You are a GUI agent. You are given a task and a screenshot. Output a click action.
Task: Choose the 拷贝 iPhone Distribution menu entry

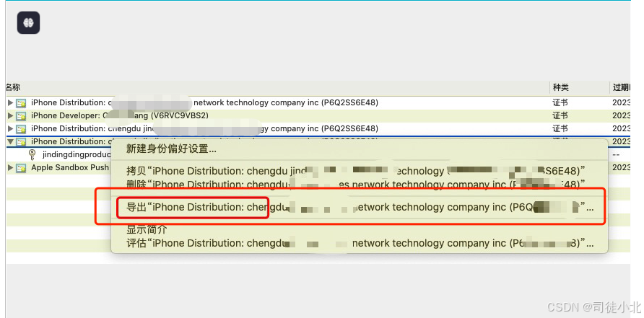tap(356, 171)
